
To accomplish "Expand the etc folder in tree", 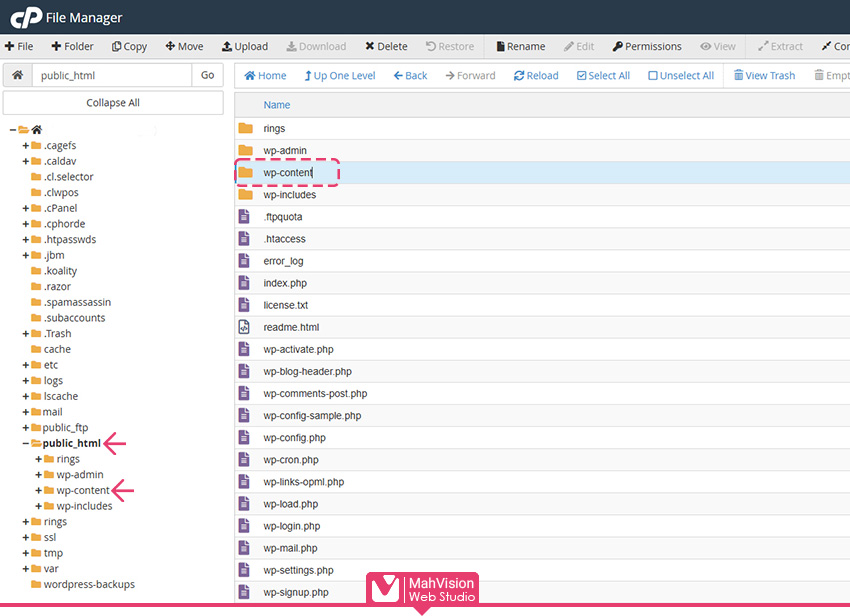I will [x=26, y=365].
